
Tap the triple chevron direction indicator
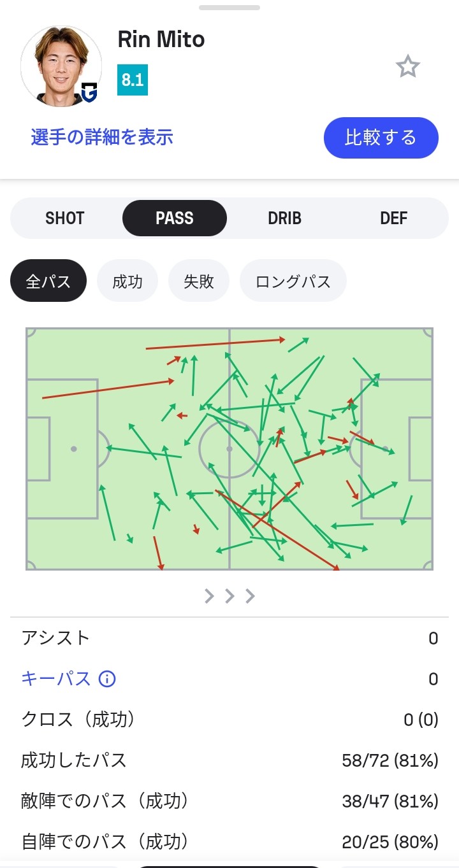(x=229, y=596)
